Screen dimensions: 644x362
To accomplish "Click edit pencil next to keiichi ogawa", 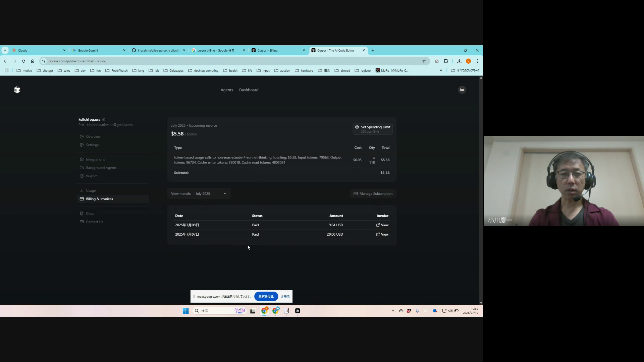I will 104,120.
